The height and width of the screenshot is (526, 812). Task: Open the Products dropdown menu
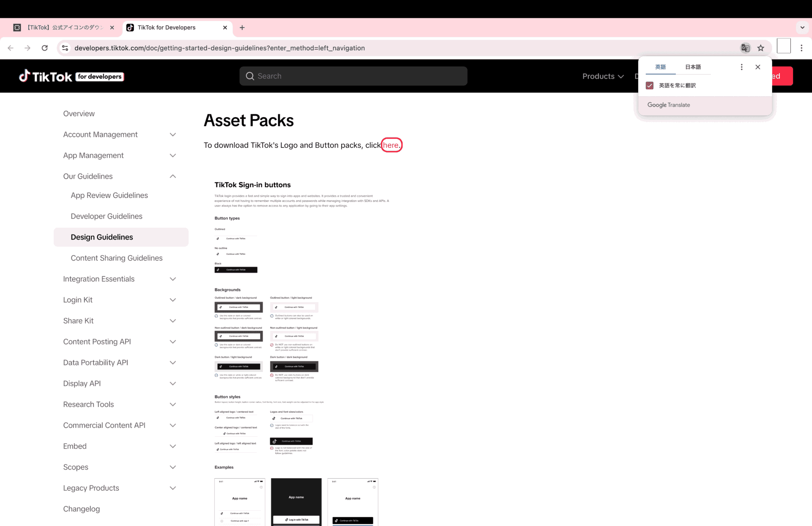[603, 76]
